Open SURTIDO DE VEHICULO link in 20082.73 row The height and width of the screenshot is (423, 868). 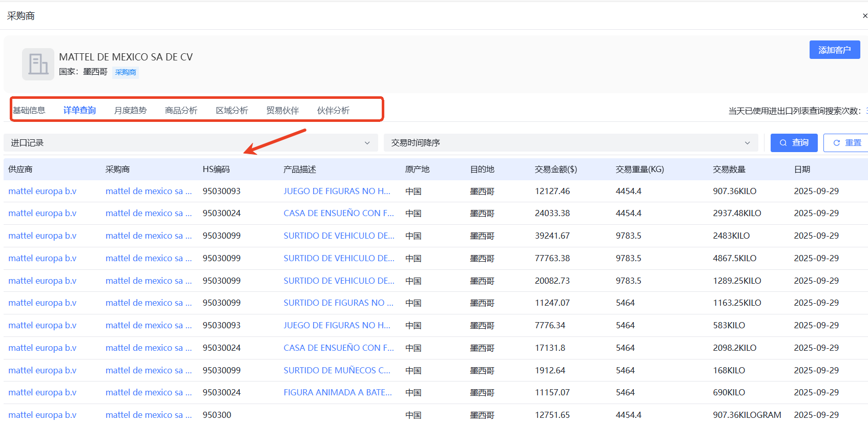pos(339,281)
